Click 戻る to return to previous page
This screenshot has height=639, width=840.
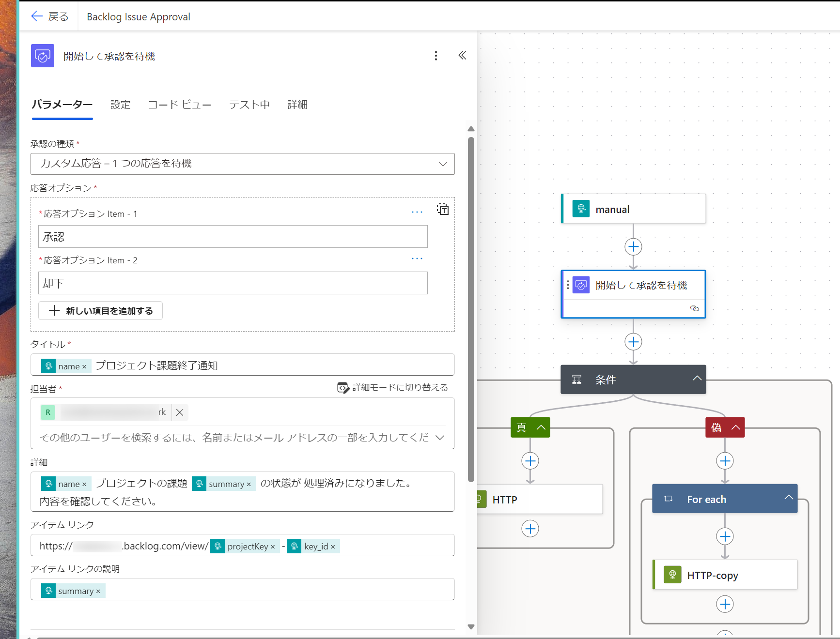48,16
